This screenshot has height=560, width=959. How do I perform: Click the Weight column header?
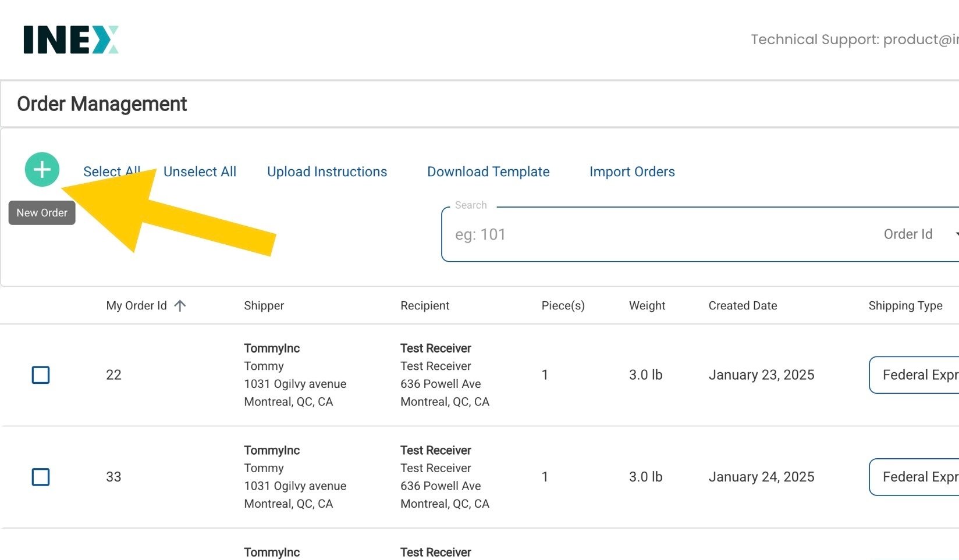647,306
